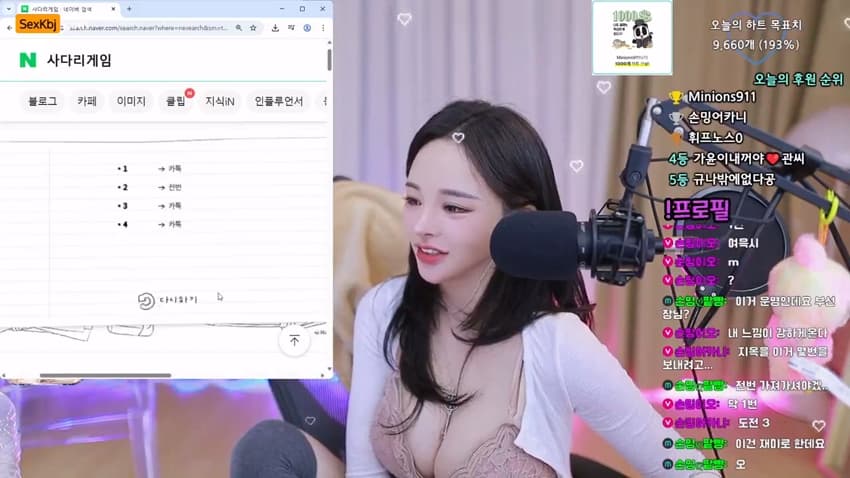
Task: Click the horizontal scrollbar left arrow
Action: coord(3,375)
